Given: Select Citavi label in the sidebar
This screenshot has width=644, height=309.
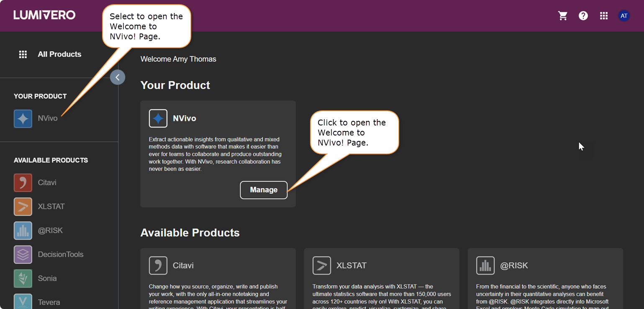Looking at the screenshot, I should coord(47,183).
